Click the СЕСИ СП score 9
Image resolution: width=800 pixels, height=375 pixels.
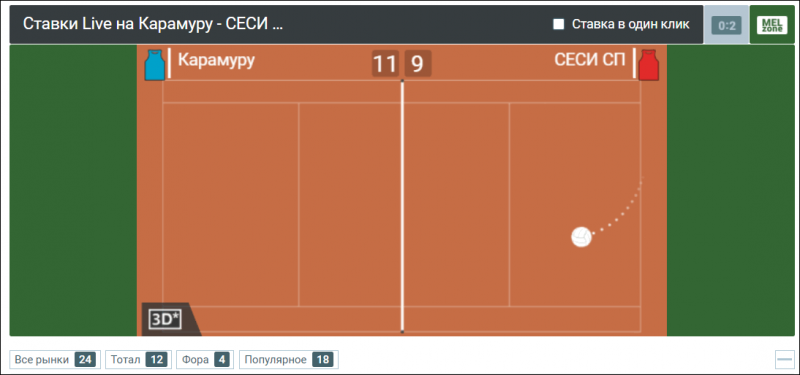418,64
